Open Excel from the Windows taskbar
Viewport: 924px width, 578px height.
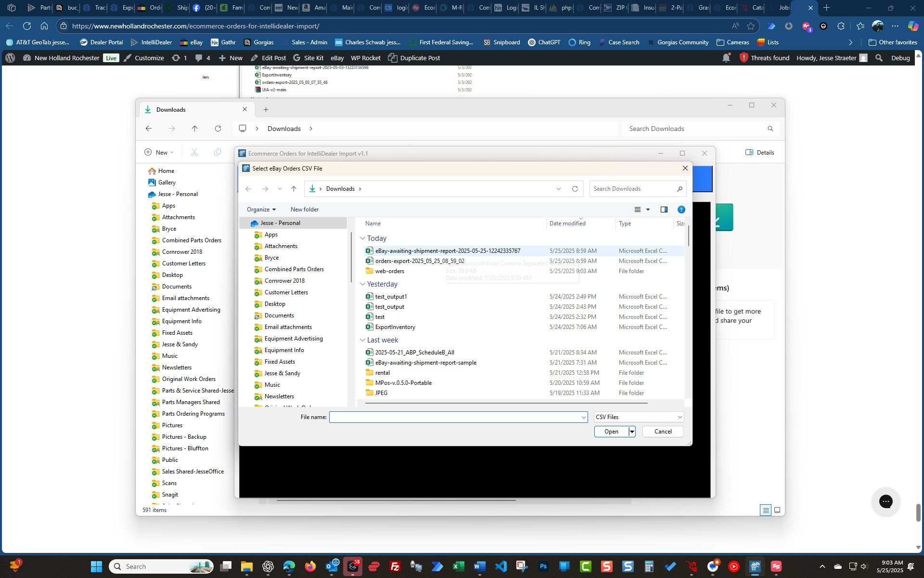(x=458, y=566)
